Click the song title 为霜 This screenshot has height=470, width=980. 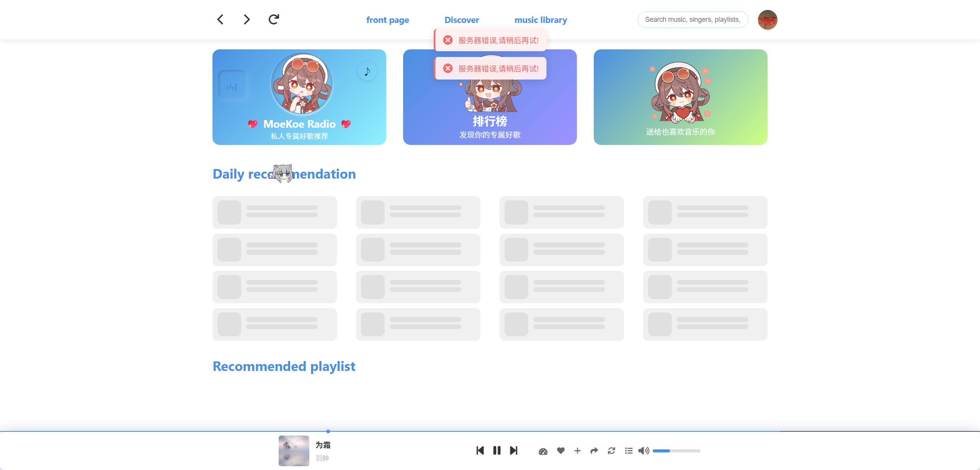(323, 445)
